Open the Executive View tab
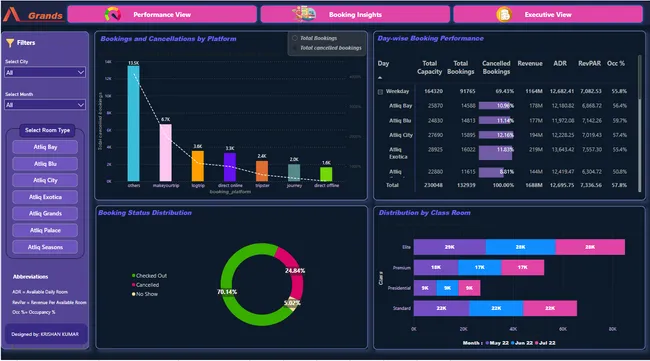Image resolution: width=650 pixels, height=361 pixels. pos(548,15)
